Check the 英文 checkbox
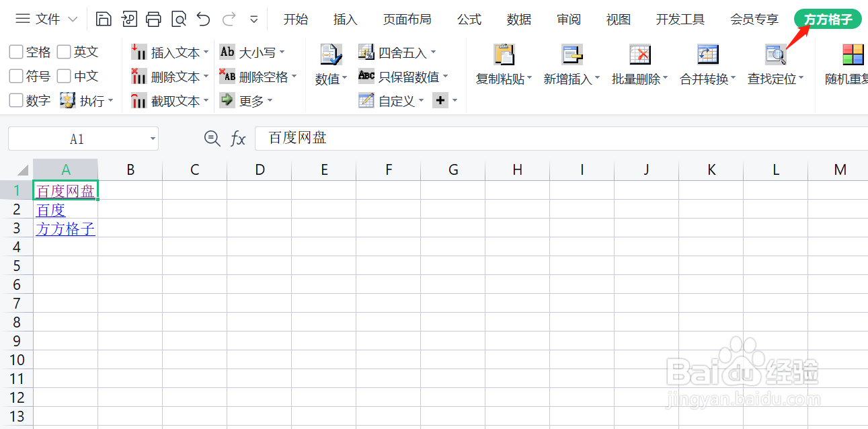The height and width of the screenshot is (429, 868). click(64, 52)
